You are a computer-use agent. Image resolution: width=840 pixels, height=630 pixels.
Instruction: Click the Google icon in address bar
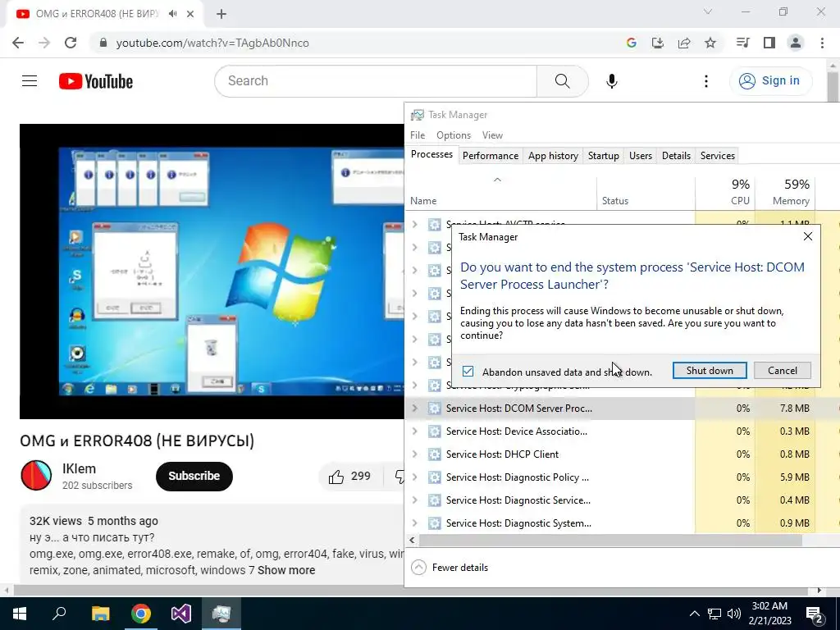coord(631,43)
